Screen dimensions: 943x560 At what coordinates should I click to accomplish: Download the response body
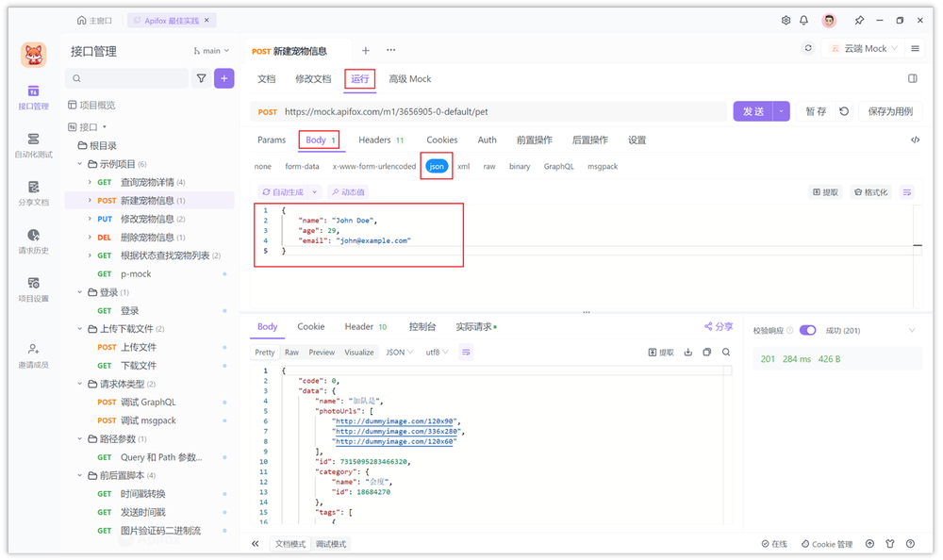pos(687,352)
